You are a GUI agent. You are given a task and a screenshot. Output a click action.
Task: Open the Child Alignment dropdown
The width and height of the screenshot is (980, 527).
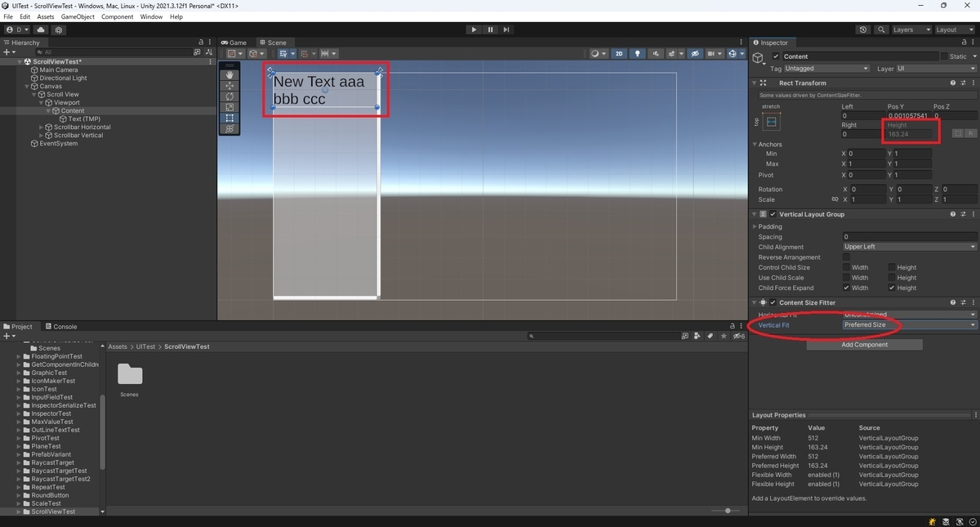pos(908,247)
